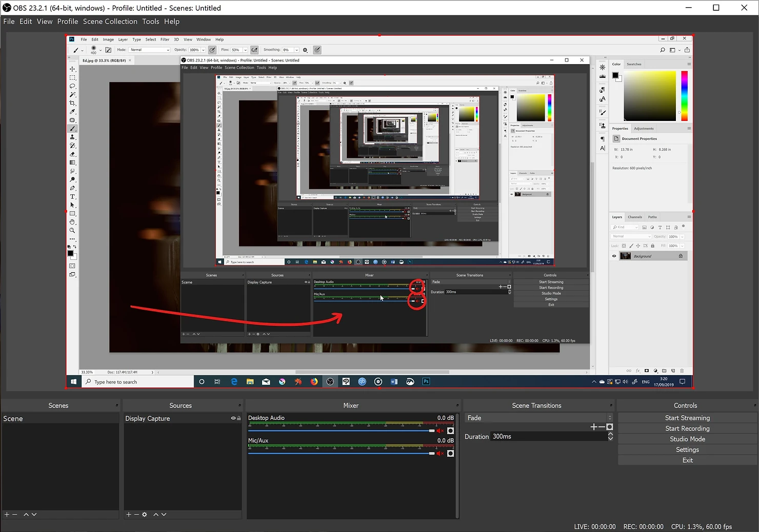The height and width of the screenshot is (532, 759).
Task: Click Start Recording in main OBS Controls dock
Action: click(x=687, y=428)
